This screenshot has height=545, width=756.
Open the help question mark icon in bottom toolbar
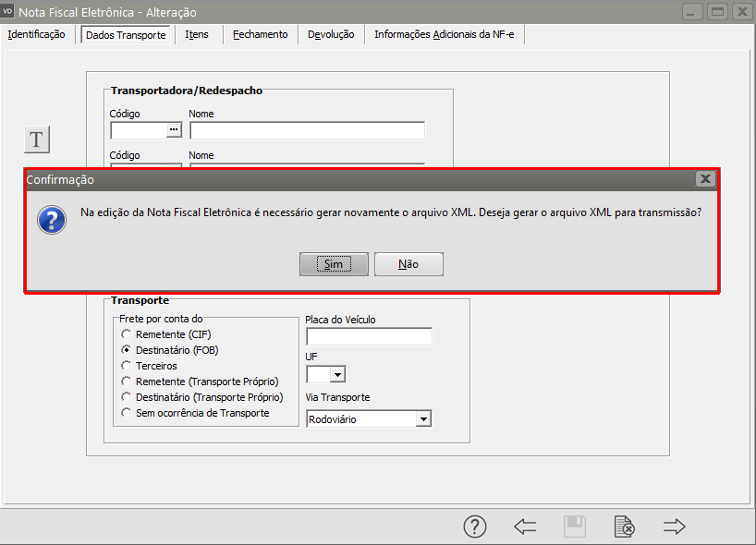coord(475,527)
